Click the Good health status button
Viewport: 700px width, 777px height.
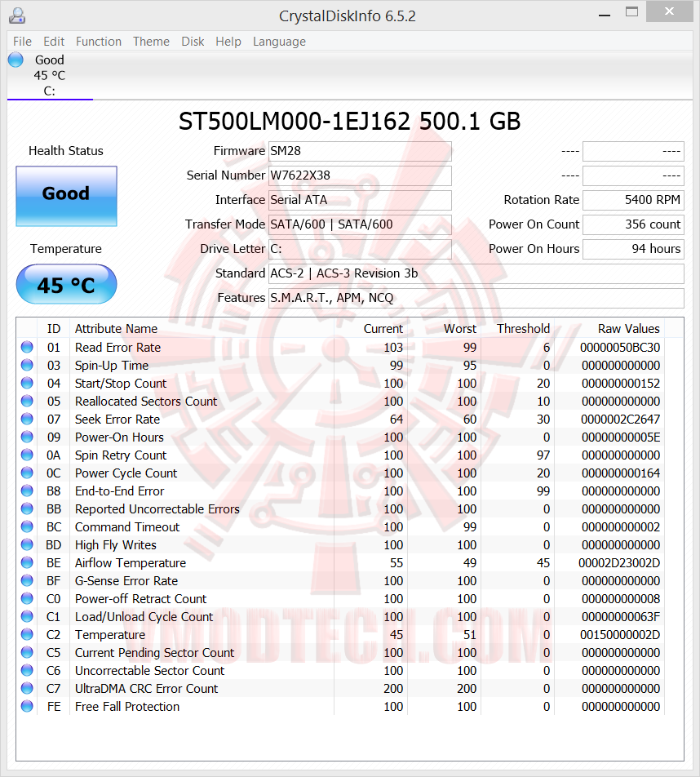[66, 196]
